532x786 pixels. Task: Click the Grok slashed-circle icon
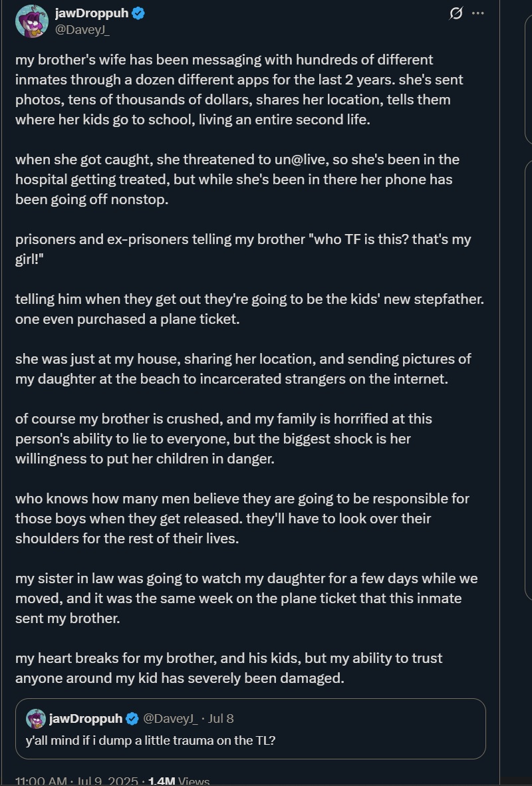456,13
